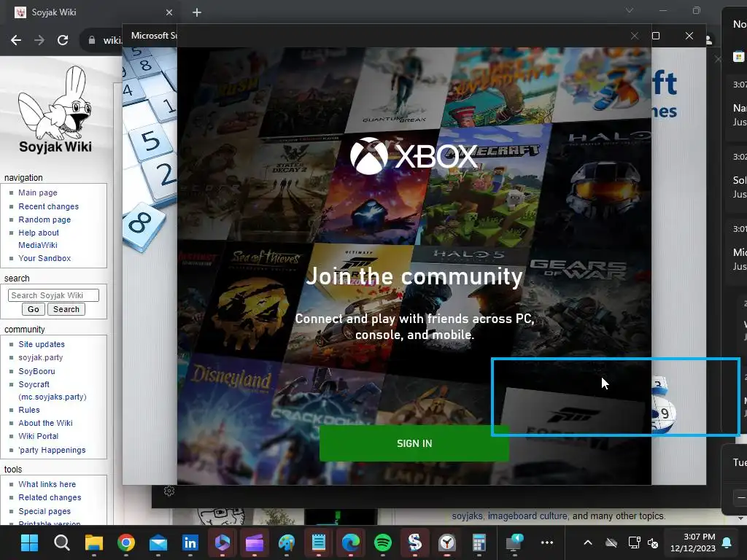Follow the imageboard culture link
This screenshot has width=747, height=560.
(527, 516)
